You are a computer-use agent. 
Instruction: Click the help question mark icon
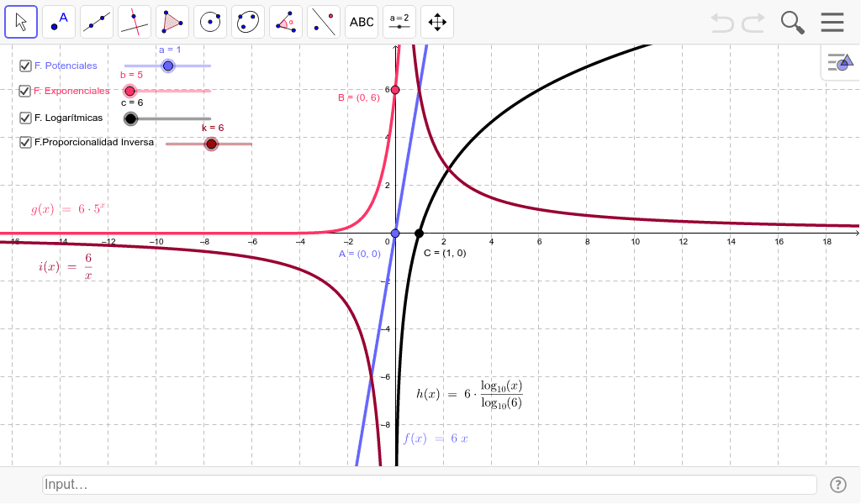tap(838, 485)
